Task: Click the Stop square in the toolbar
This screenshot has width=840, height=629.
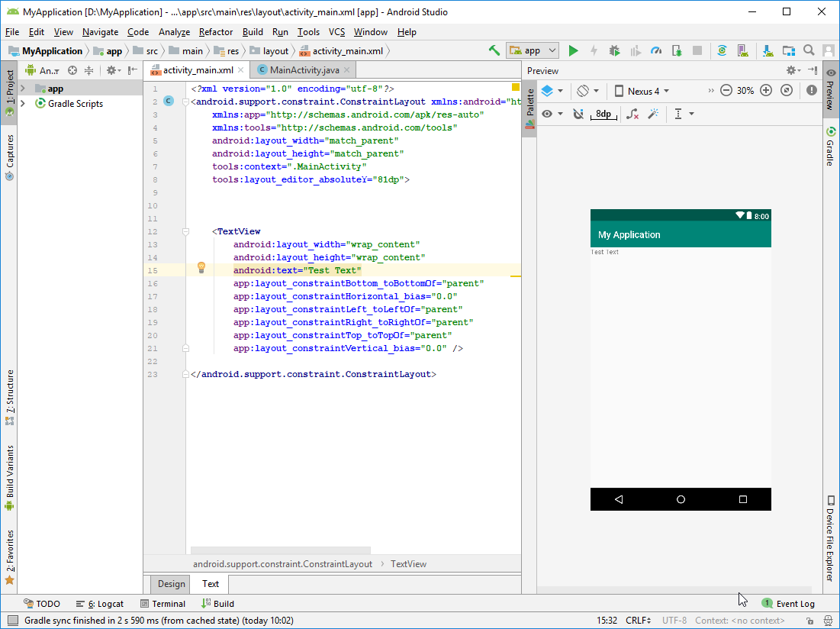Action: tap(697, 50)
